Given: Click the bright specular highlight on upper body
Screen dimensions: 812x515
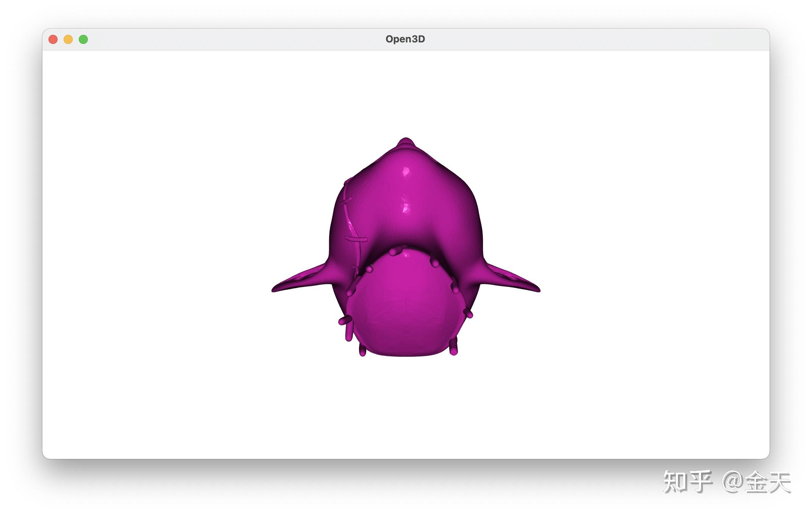Looking at the screenshot, I should pyautogui.click(x=406, y=172).
